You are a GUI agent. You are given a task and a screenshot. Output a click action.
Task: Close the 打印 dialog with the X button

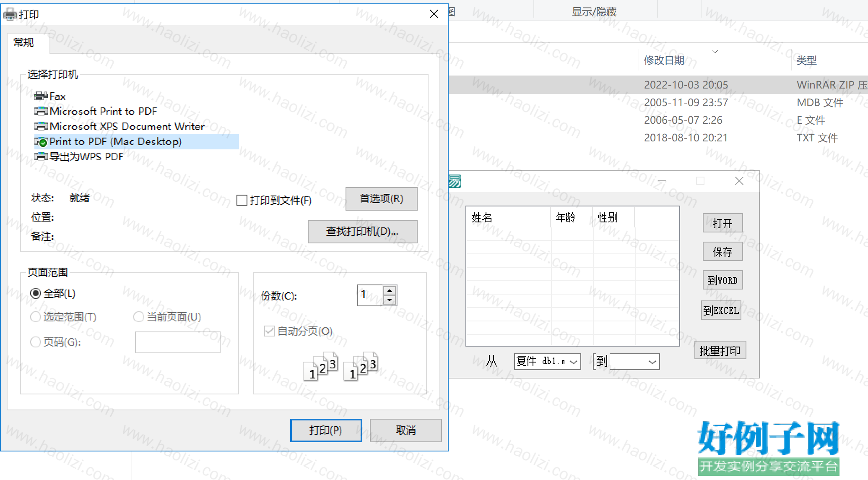pyautogui.click(x=434, y=14)
